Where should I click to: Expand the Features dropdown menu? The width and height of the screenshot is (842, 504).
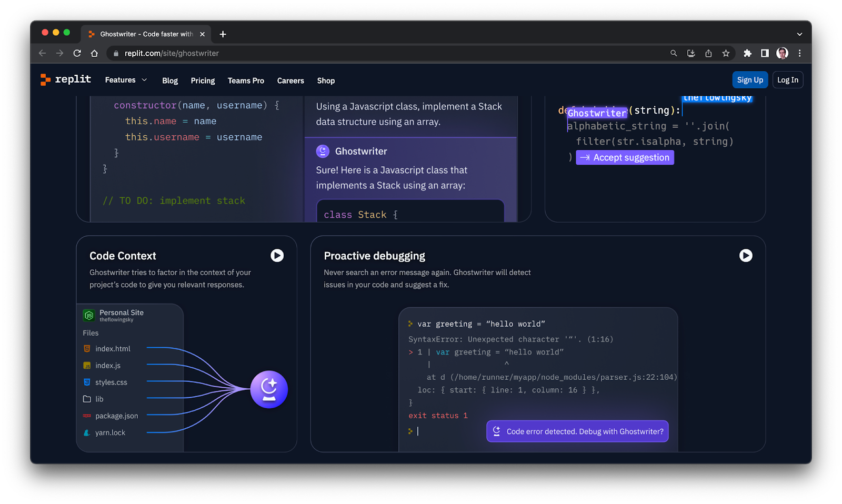coord(126,80)
